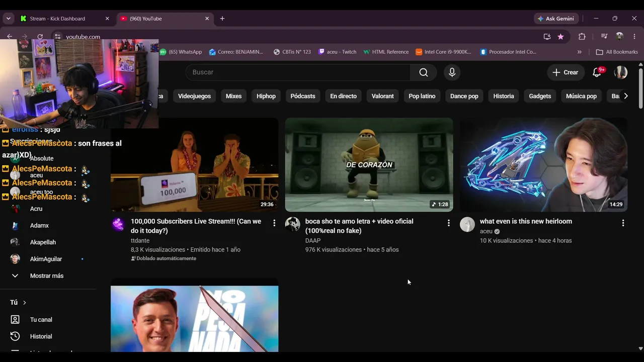Open a new browser tab
Image resolution: width=644 pixels, height=362 pixels.
pyautogui.click(x=222, y=19)
